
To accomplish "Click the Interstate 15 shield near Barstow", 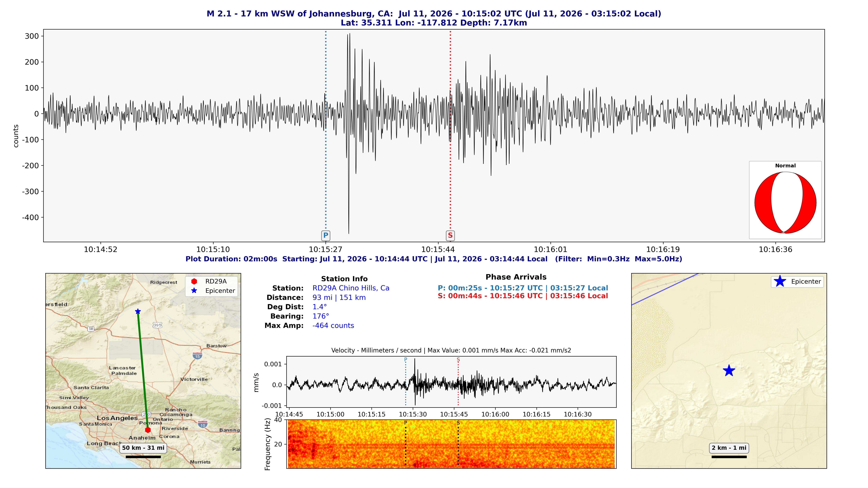I will (197, 356).
